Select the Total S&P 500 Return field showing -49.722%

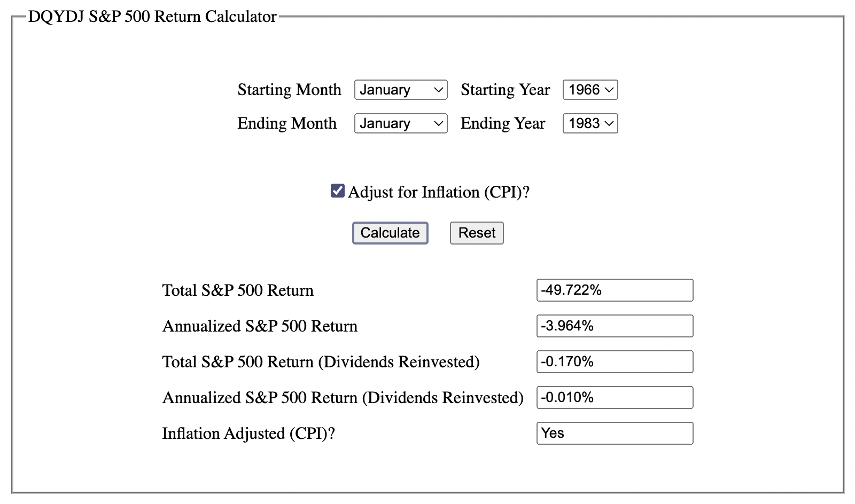click(x=615, y=290)
